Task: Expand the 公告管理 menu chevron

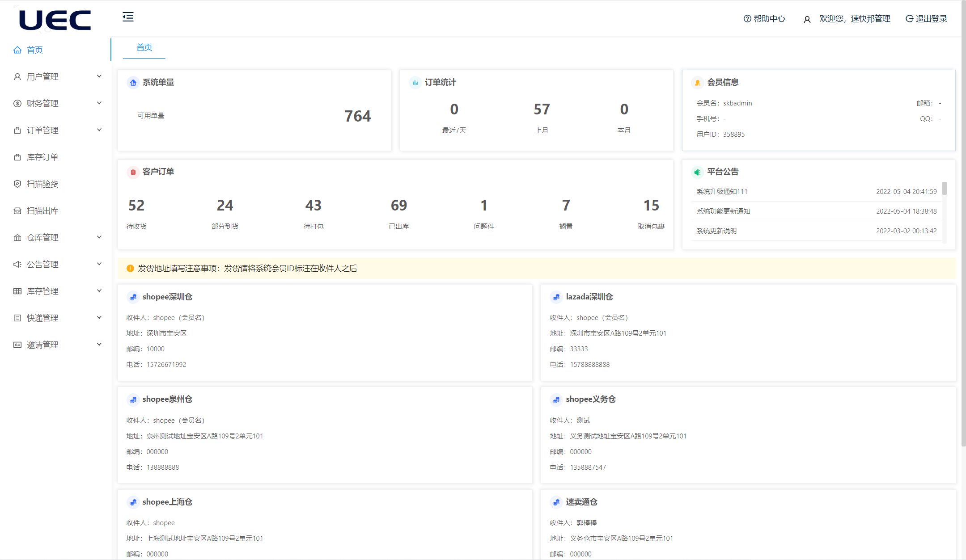Action: click(x=99, y=264)
